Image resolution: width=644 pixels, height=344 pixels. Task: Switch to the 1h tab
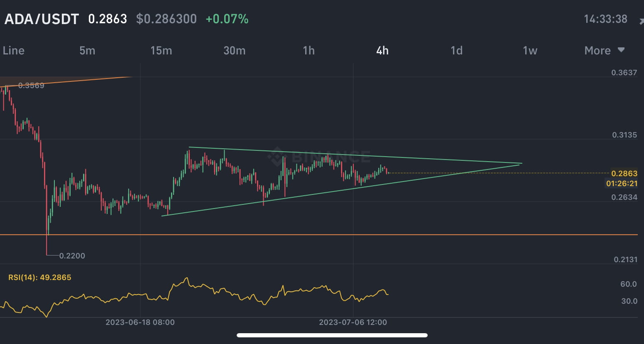pyautogui.click(x=309, y=50)
